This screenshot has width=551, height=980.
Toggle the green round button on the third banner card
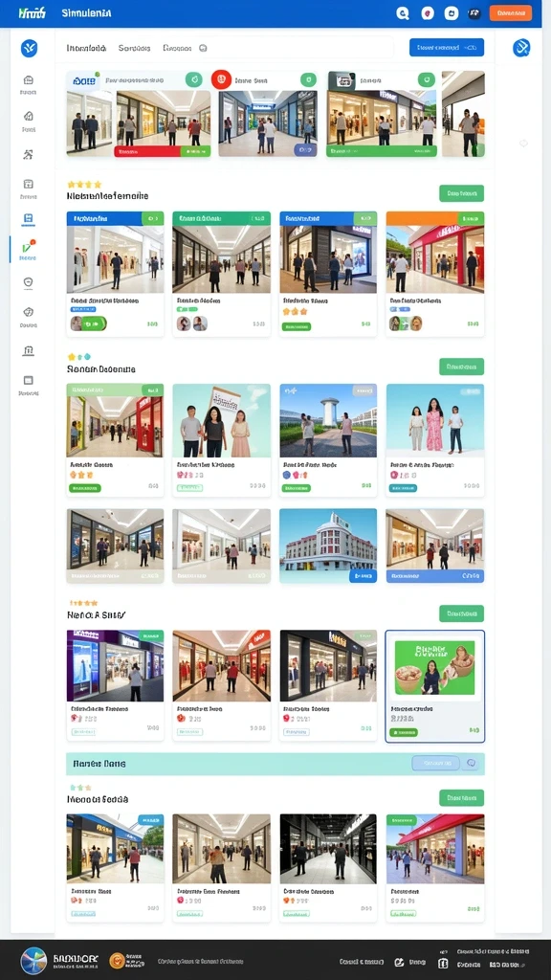[426, 79]
